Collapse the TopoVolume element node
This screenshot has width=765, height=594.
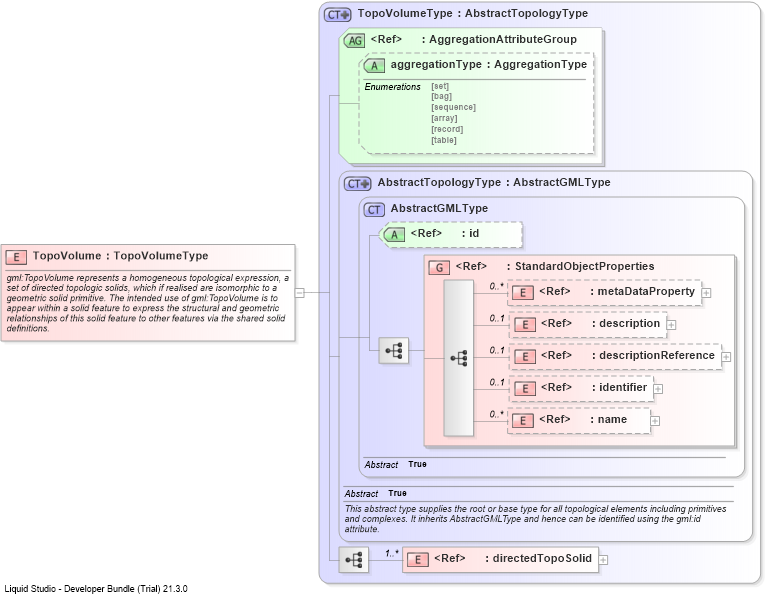click(300, 293)
